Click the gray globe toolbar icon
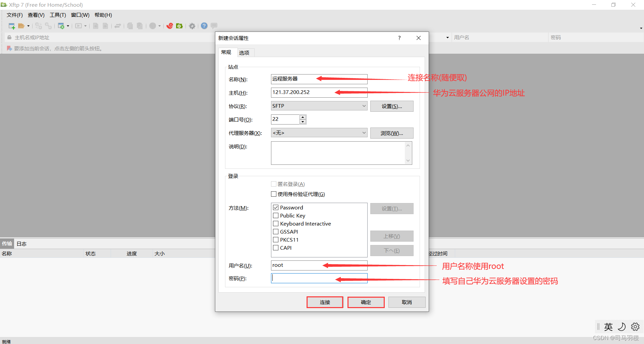 (153, 26)
